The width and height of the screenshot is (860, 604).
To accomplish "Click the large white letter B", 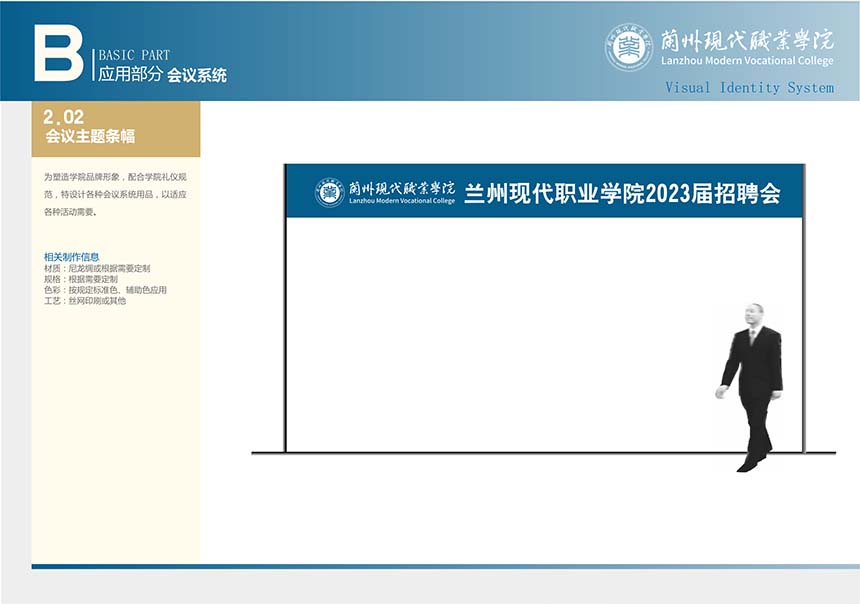I will [x=58, y=53].
